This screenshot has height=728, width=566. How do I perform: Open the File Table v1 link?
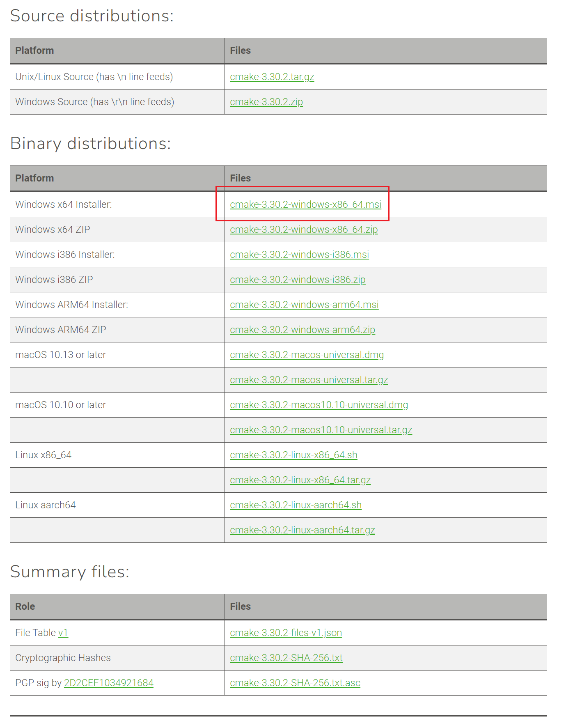[63, 633]
